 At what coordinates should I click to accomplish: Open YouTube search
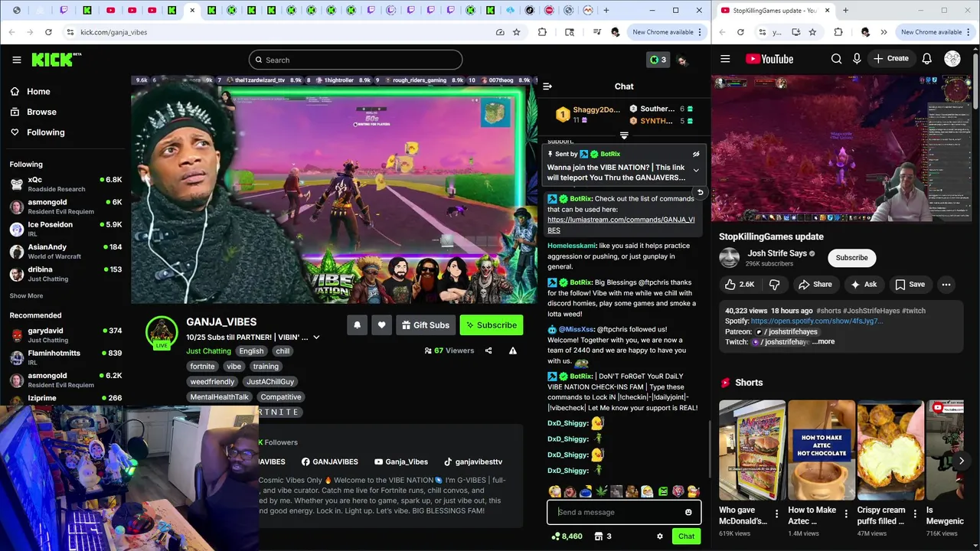click(x=836, y=59)
